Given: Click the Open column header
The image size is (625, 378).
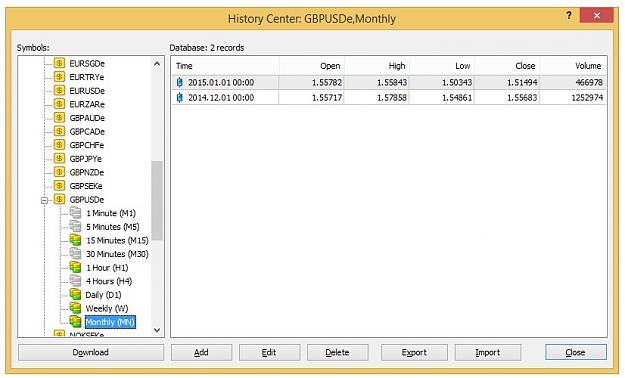Looking at the screenshot, I should point(312,66).
